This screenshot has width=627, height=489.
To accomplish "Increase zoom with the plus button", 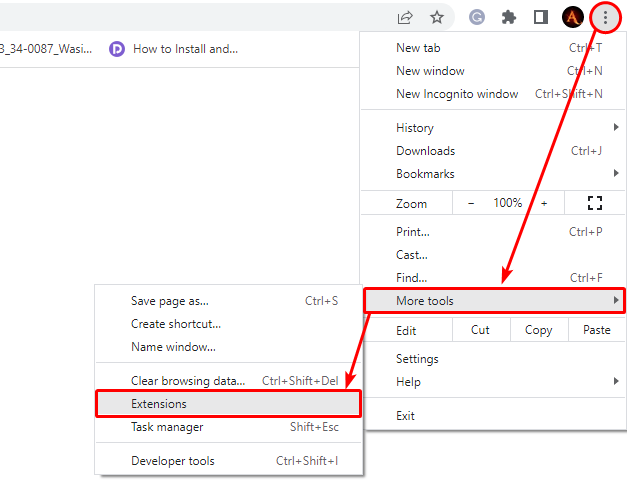I will [x=544, y=203].
